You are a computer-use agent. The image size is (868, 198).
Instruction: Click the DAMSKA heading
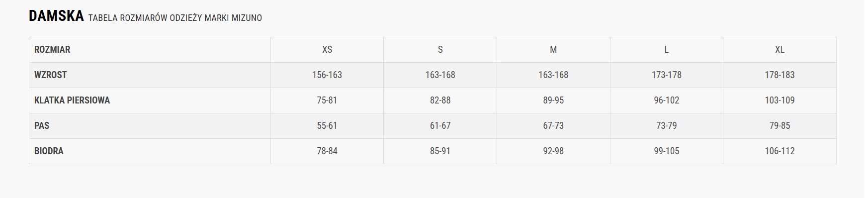[56, 16]
